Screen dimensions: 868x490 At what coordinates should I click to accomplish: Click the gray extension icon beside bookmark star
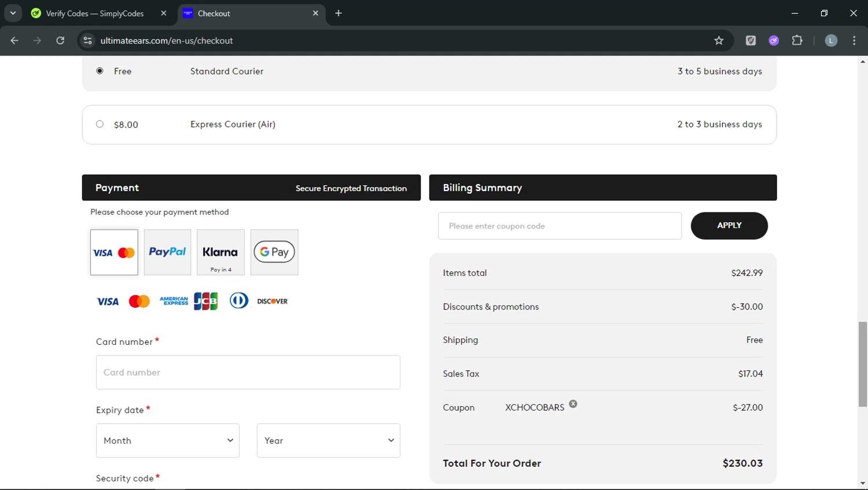[x=751, y=40]
